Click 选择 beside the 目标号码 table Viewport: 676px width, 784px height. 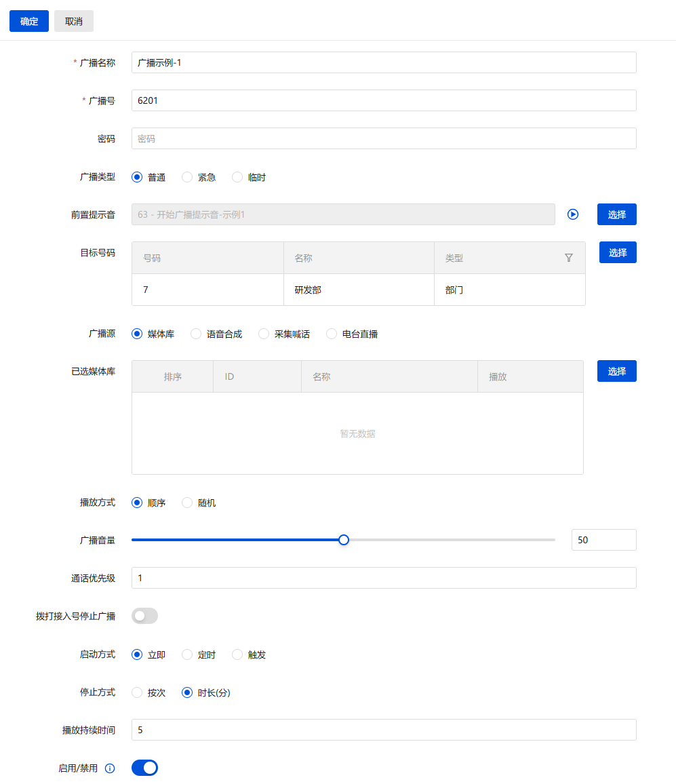click(617, 252)
